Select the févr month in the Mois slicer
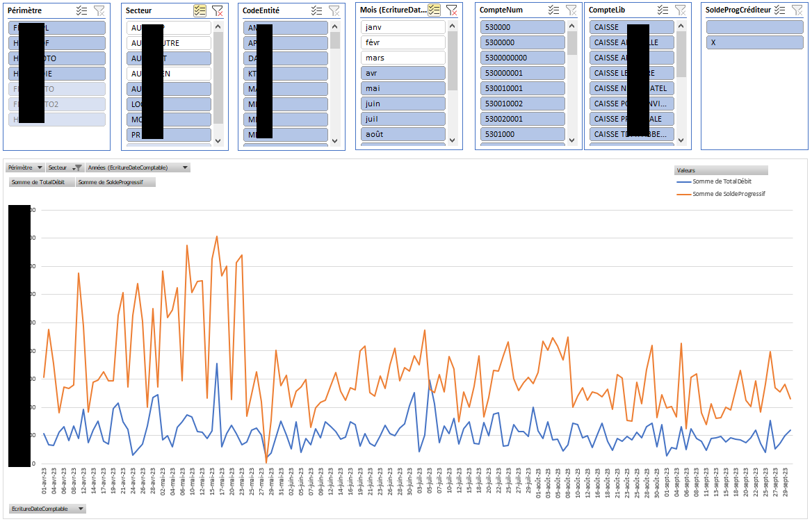Viewport: 812px width, 524px height. (403, 42)
